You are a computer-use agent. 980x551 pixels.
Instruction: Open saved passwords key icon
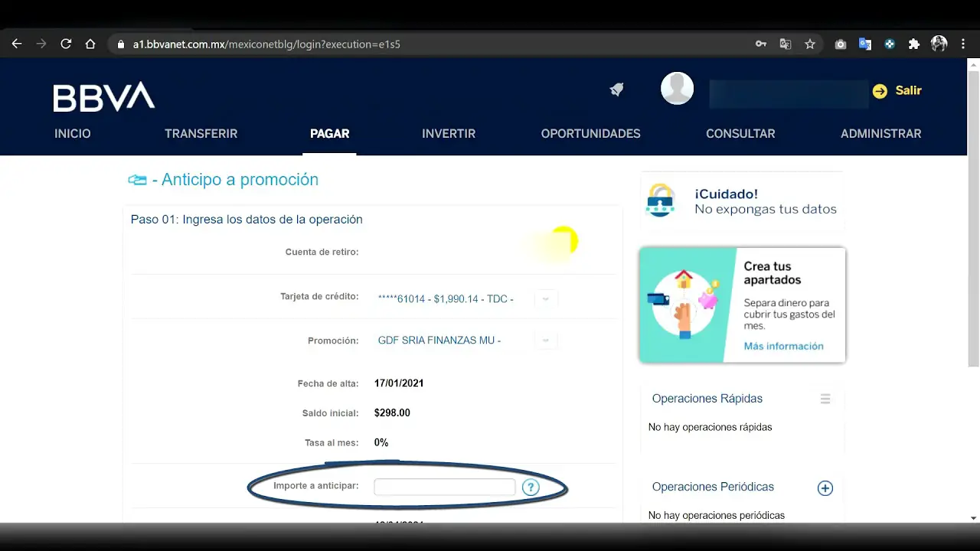761,44
